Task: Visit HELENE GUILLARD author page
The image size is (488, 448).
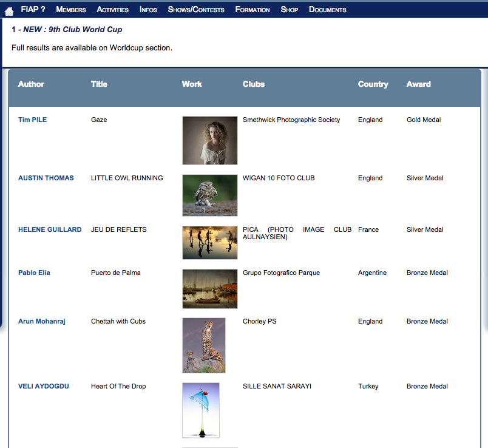Action: pos(50,229)
